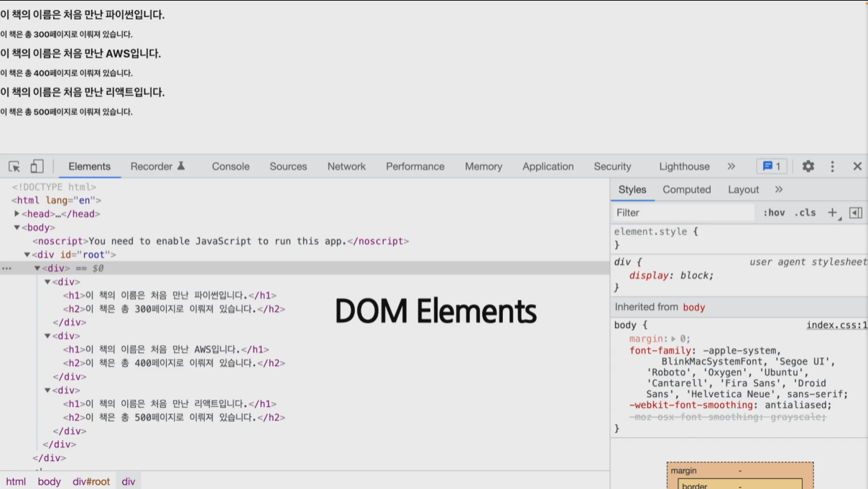Collapse the div containing 파이썬 h1
The image size is (868, 489).
[47, 282]
